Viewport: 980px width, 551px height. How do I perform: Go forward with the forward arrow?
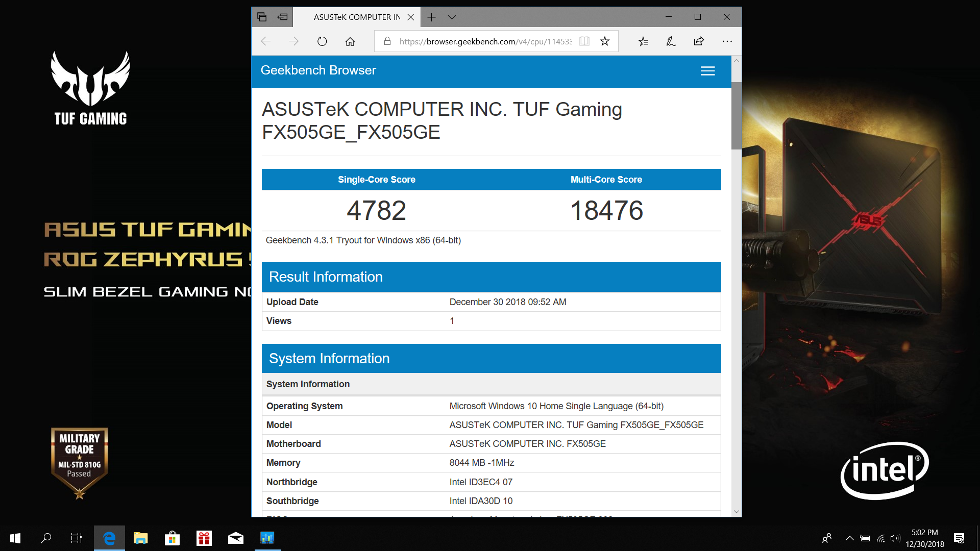pyautogui.click(x=293, y=41)
